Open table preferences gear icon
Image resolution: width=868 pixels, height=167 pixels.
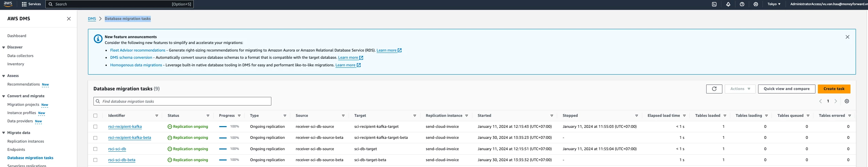pos(847,101)
